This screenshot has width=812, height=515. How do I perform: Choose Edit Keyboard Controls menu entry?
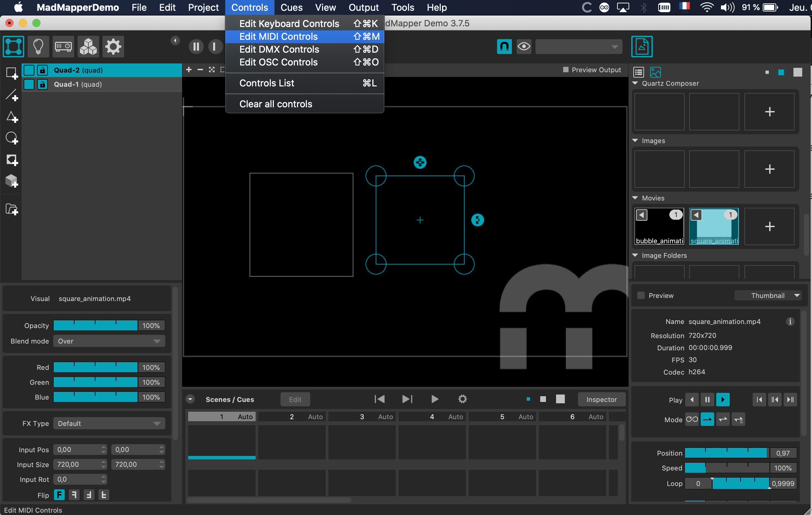tap(304, 24)
